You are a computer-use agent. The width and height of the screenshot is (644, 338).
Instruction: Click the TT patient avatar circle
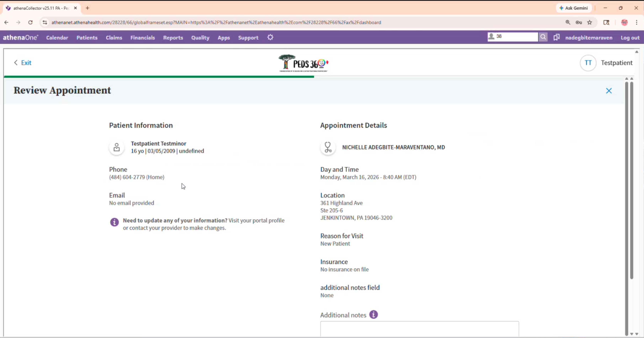(588, 63)
